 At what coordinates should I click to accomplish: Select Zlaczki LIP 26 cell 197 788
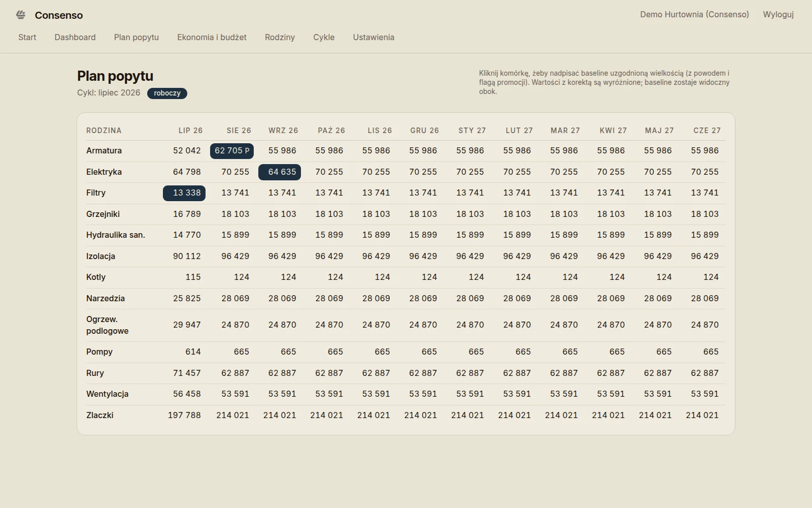tap(184, 415)
